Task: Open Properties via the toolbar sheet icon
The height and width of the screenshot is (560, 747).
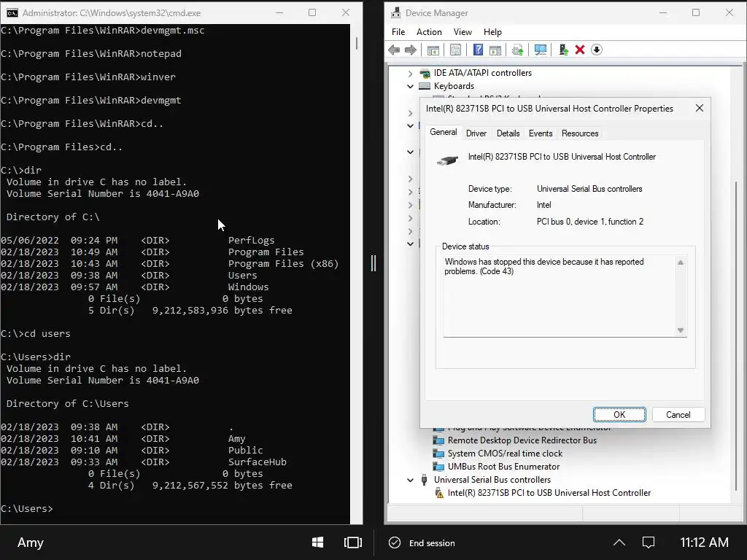Action: (455, 50)
